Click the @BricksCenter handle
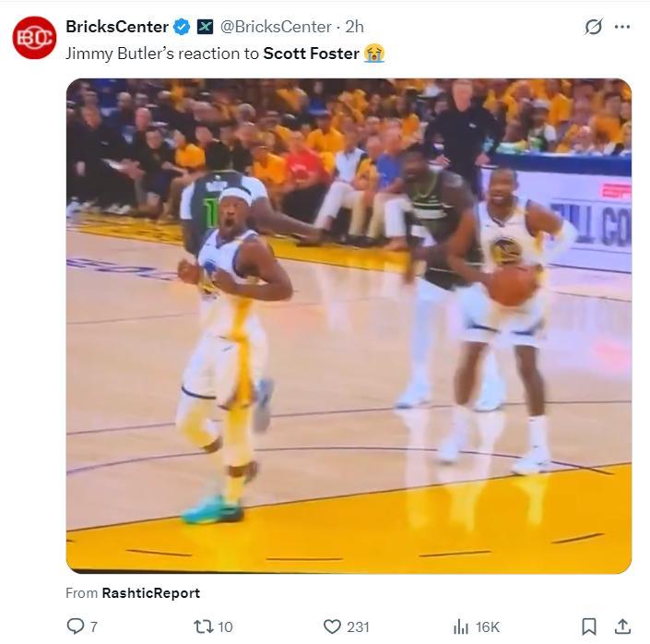 tap(276, 27)
